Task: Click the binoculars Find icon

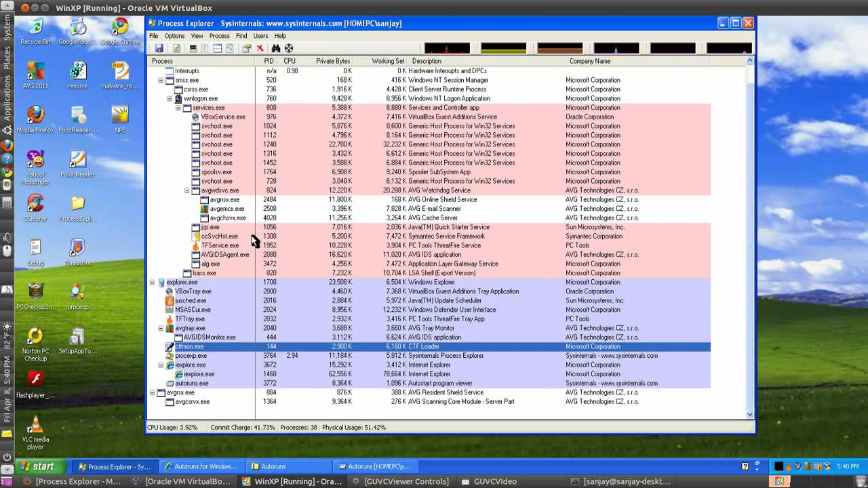Action: pos(276,48)
